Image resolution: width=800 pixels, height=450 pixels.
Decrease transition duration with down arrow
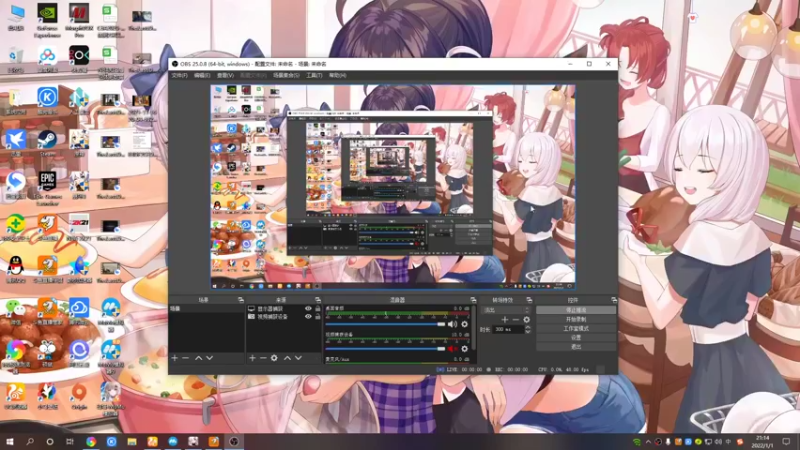coord(528,332)
